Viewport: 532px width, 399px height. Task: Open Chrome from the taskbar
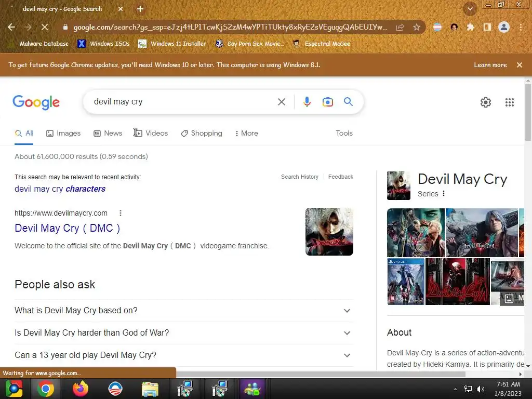pos(46,389)
